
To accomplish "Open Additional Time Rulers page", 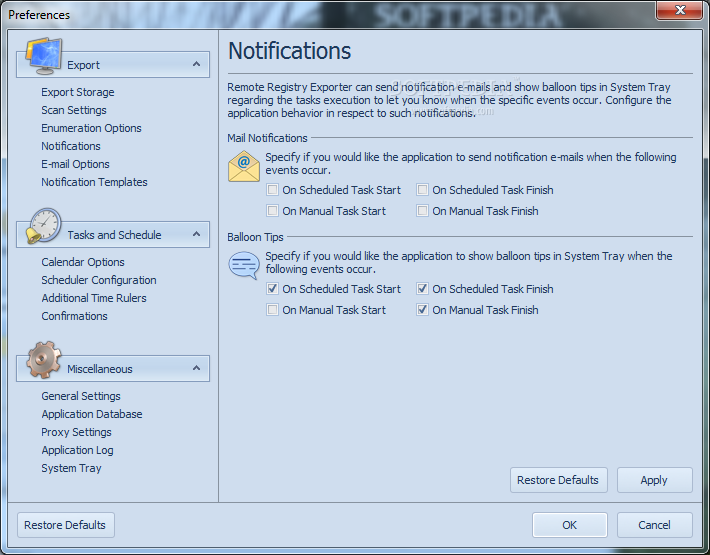I will tap(94, 298).
